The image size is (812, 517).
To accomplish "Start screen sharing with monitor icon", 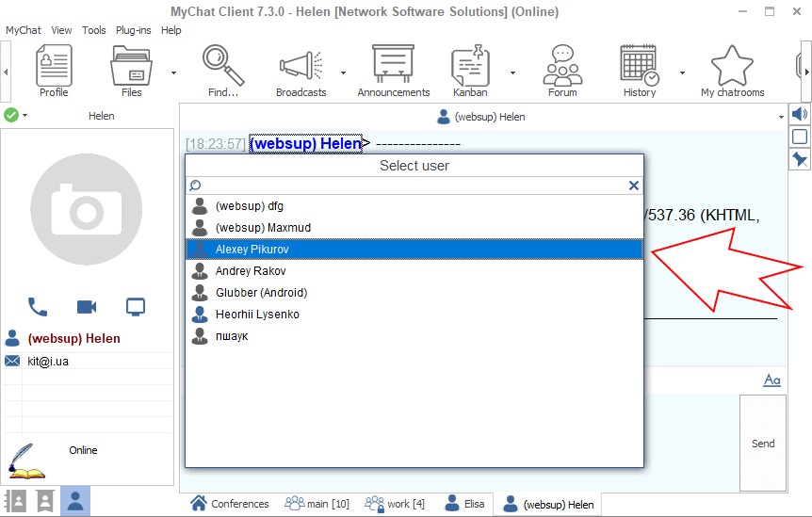I will pos(136,307).
